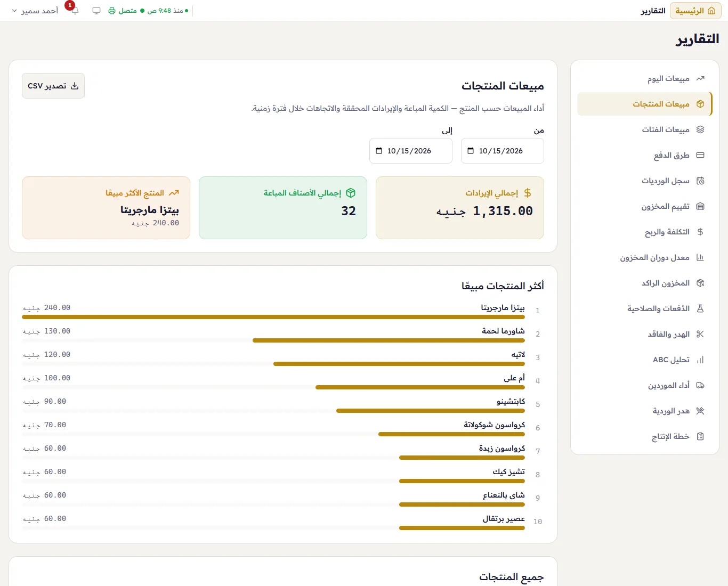Image resolution: width=728 pixels, height=586 pixels.
Task: Open مبيعات الفئات report
Action: 645,129
